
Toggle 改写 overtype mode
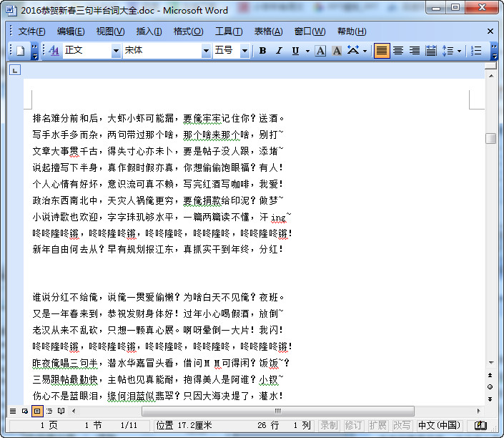pyautogui.click(x=402, y=425)
